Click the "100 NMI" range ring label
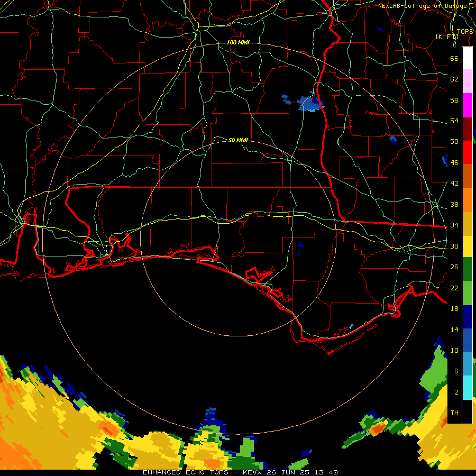Screen dimensions: 476x476 click(x=238, y=42)
